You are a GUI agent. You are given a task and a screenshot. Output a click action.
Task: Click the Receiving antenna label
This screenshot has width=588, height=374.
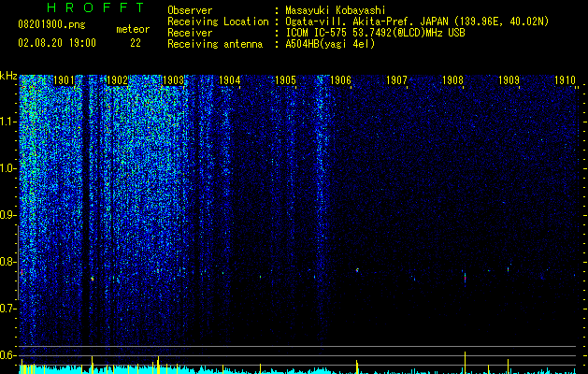(215, 44)
